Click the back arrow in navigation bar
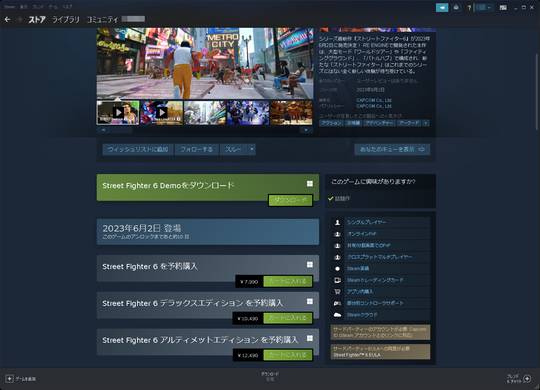This screenshot has width=540, height=390. 7,20
